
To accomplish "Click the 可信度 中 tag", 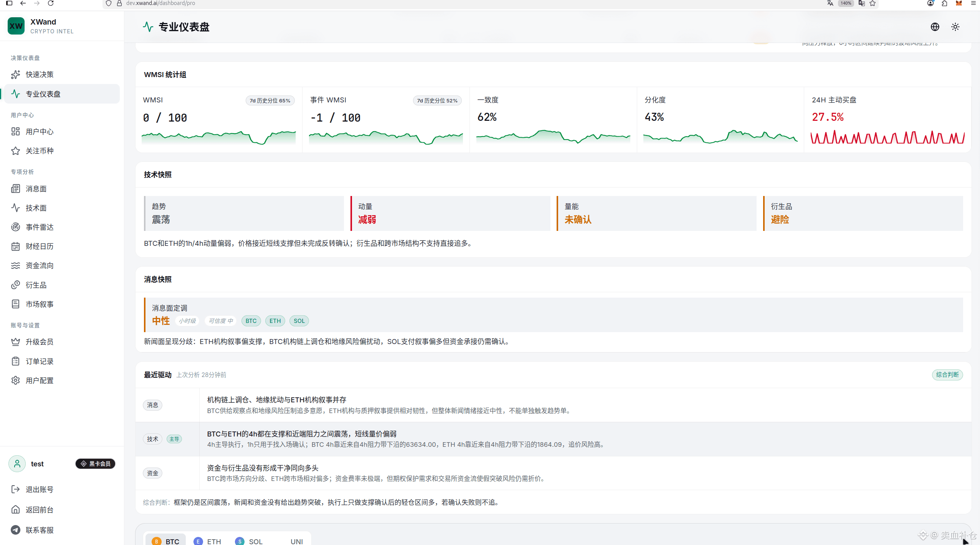I will tap(221, 321).
